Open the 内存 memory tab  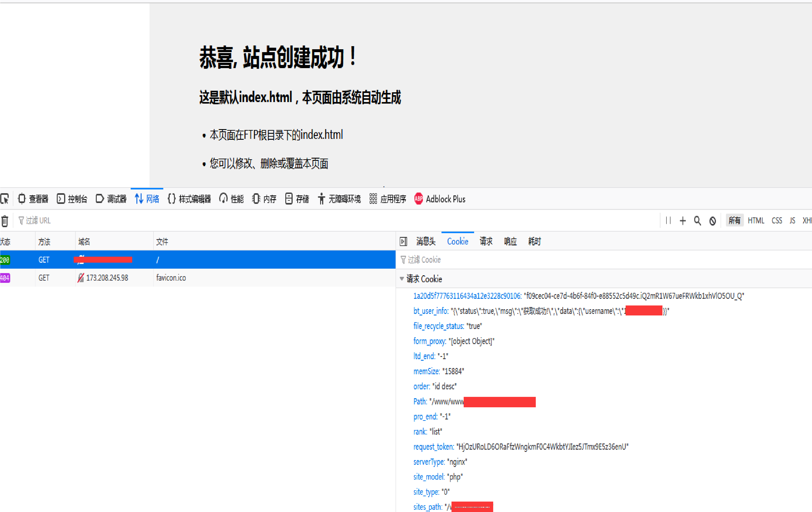[x=264, y=199]
